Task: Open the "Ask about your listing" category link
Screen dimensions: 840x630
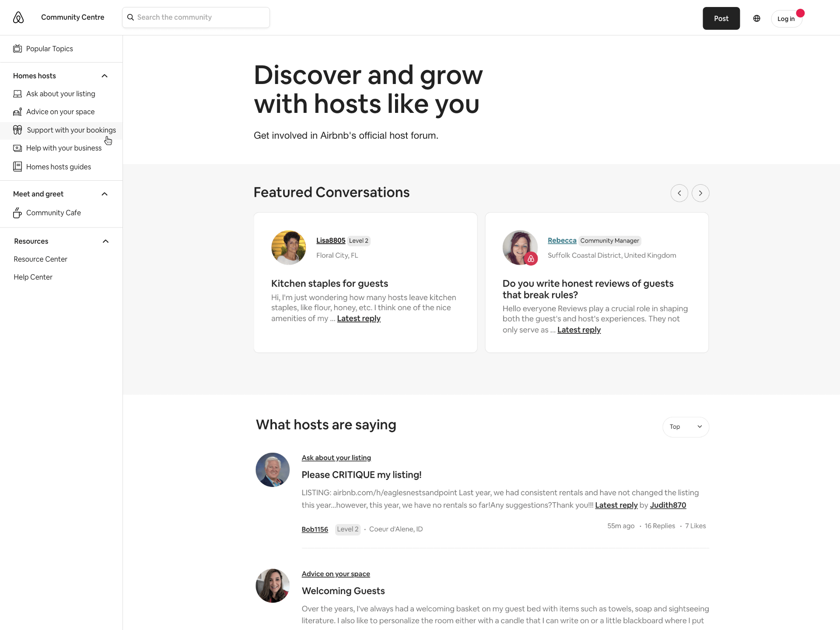Action: pos(336,458)
